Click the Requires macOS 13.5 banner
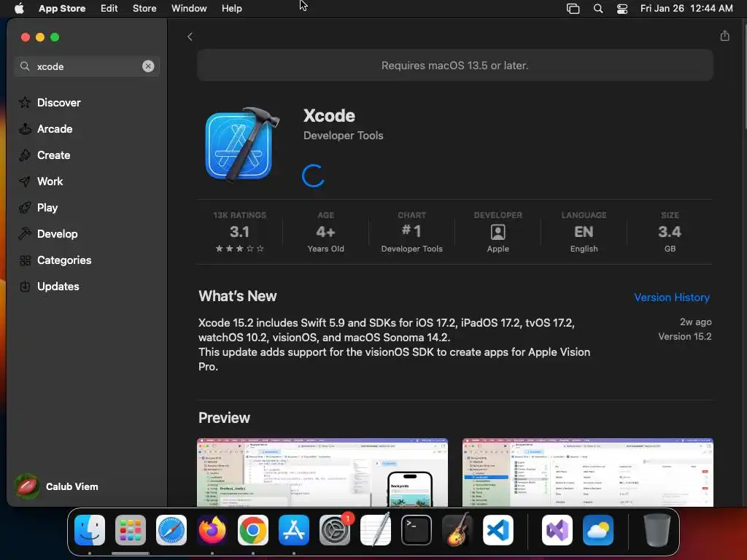747x560 pixels. coord(455,65)
